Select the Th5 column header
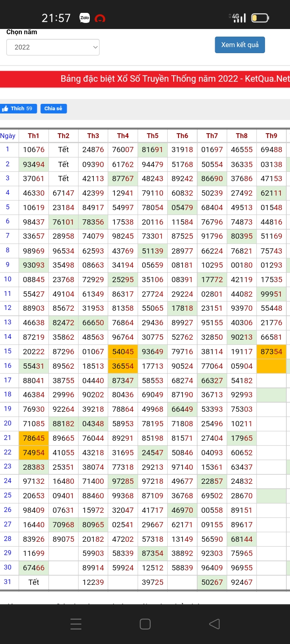This screenshot has height=644, width=290. 153,136
